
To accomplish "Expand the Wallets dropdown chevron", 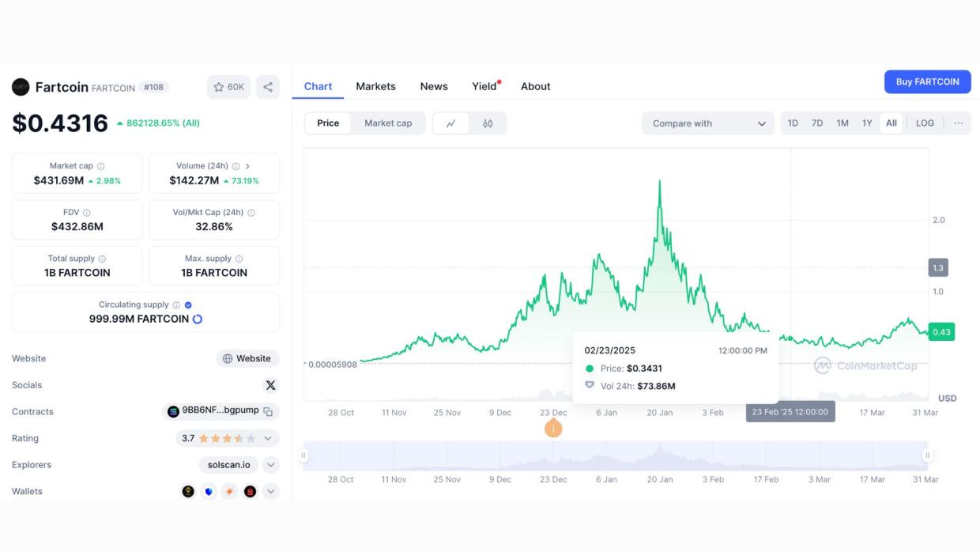I will point(271,491).
